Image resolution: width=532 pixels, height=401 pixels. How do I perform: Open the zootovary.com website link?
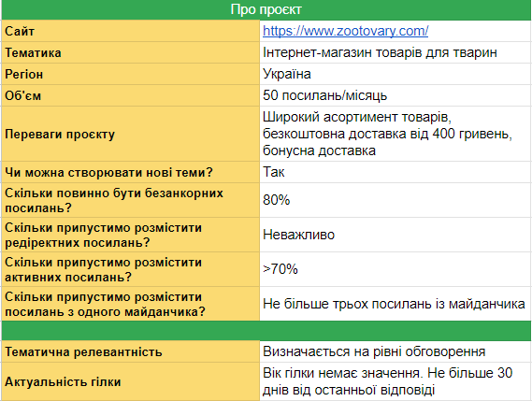[345, 31]
